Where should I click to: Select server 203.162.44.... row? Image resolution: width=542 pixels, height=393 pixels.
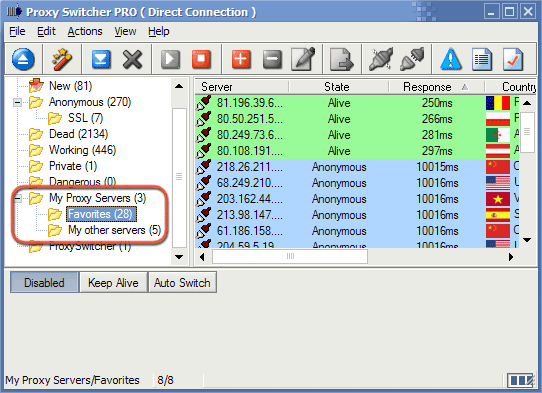click(357, 199)
